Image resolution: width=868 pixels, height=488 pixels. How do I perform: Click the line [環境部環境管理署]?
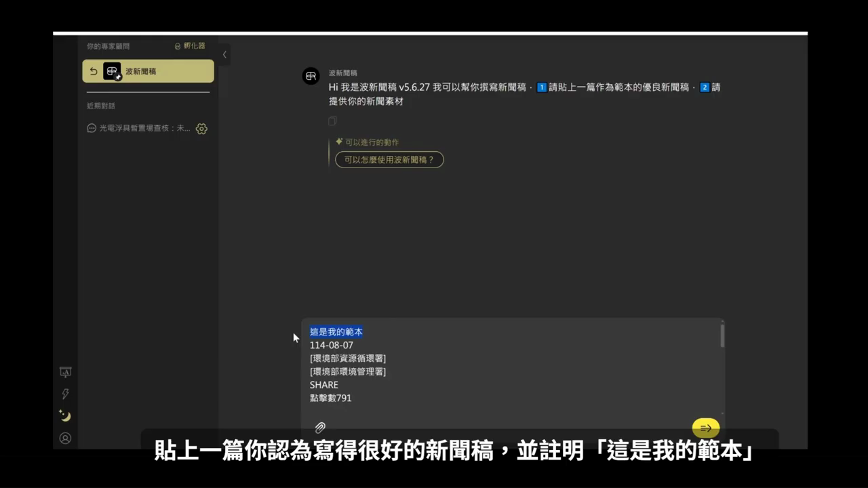click(348, 371)
